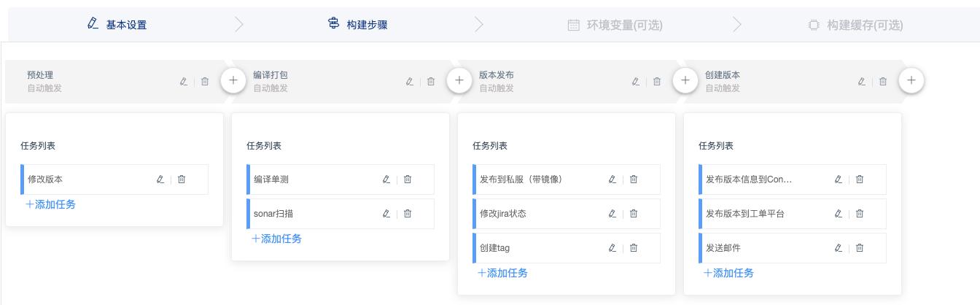The image size is (980, 305).
Task: Select the 修改版本 task row
Action: 114,179
